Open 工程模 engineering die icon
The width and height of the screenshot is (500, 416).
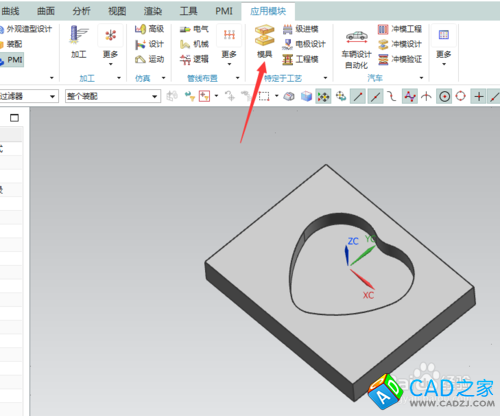click(x=300, y=59)
